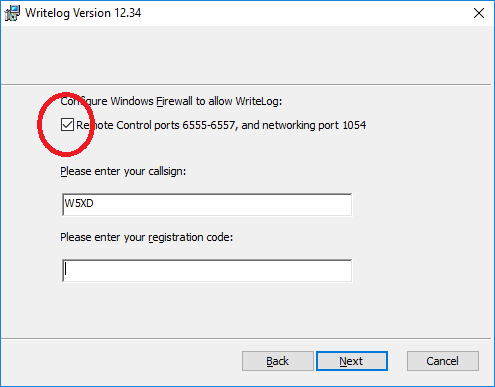Click the 'Configure Windows Firewall to allow WriteLog:' label

[x=171, y=101]
